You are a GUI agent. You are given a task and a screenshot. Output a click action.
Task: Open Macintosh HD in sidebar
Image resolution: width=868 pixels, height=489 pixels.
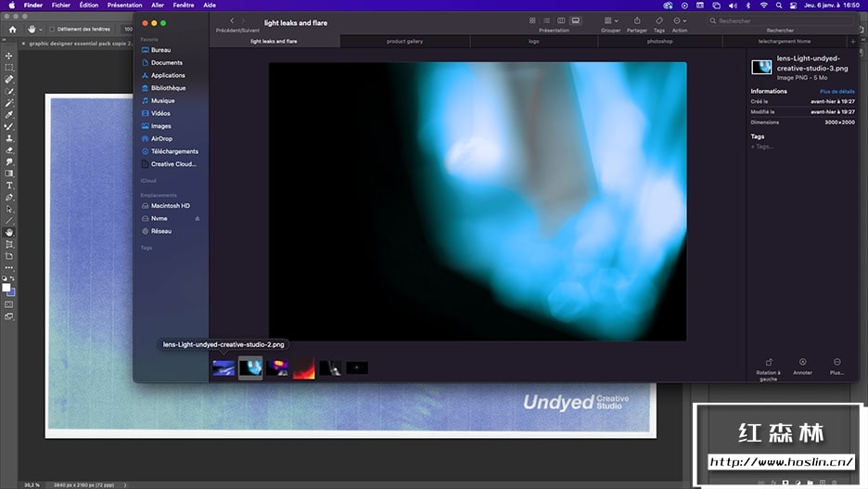[171, 206]
